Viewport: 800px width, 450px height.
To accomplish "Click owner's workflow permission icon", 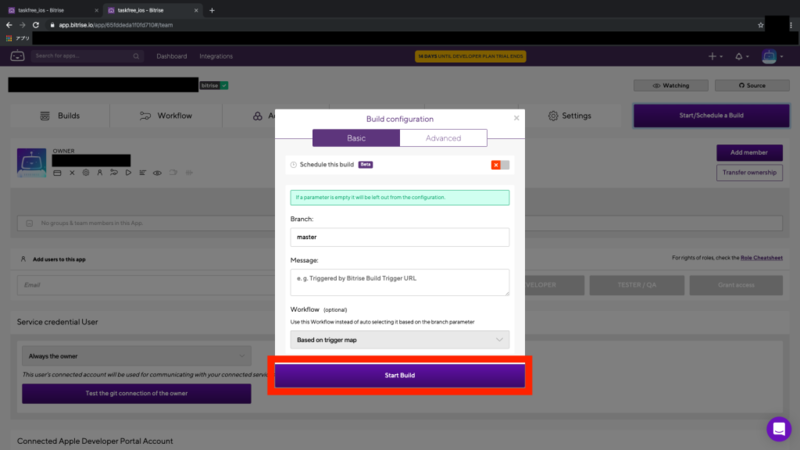I will tap(114, 173).
